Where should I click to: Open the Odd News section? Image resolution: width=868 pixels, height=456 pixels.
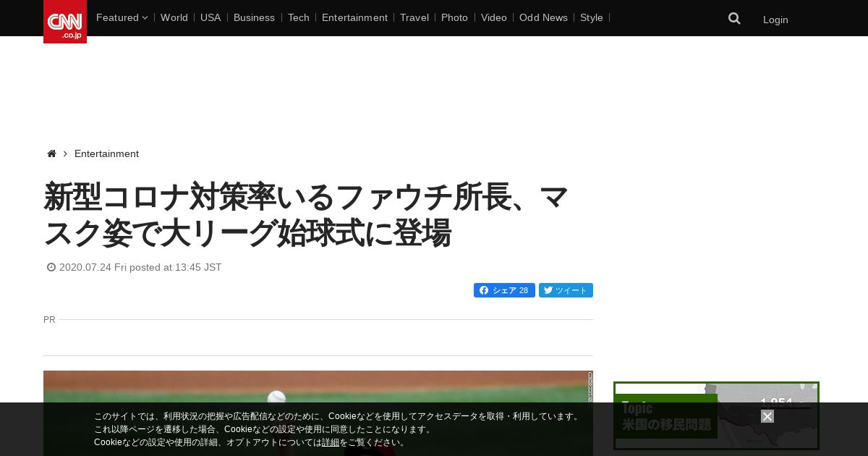click(x=543, y=17)
